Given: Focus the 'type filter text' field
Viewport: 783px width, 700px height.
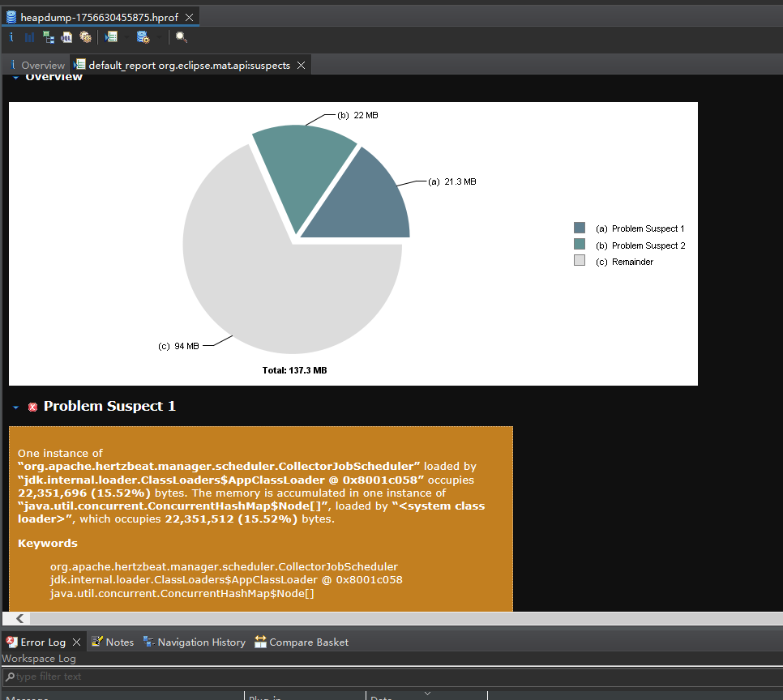Looking at the screenshot, I should 392,677.
